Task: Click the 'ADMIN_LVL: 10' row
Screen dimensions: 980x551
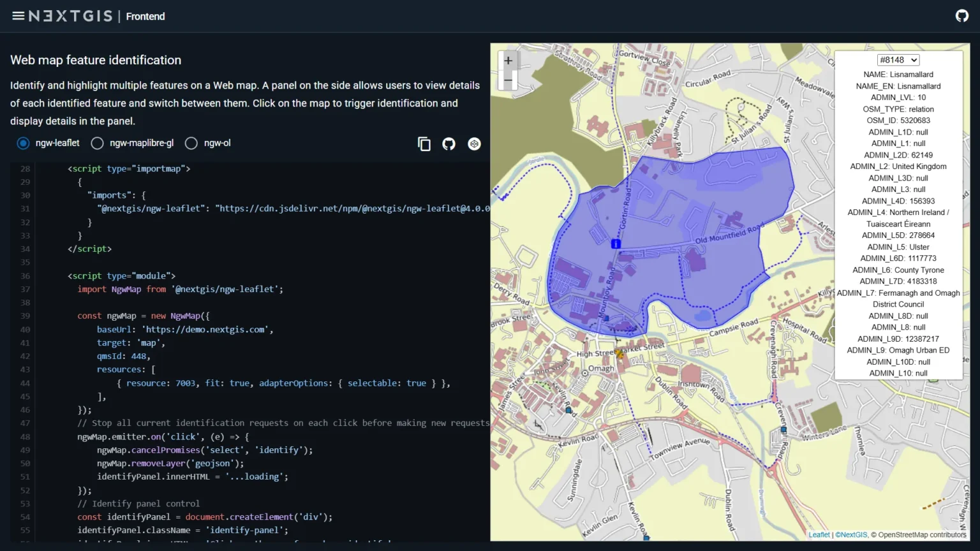Action: tap(898, 98)
